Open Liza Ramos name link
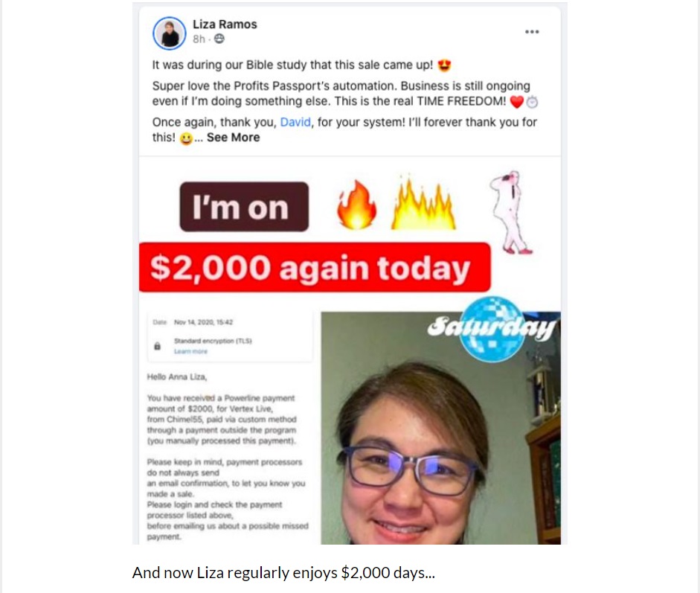700x593 pixels. click(225, 24)
